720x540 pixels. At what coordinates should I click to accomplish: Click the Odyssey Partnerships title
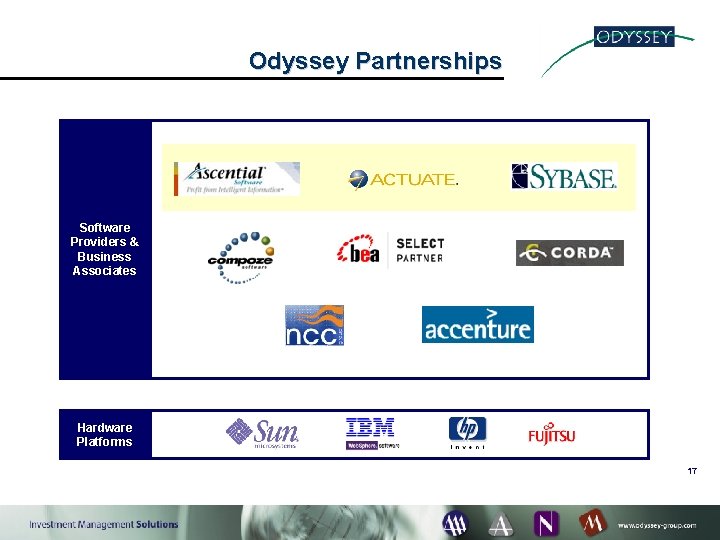(375, 61)
